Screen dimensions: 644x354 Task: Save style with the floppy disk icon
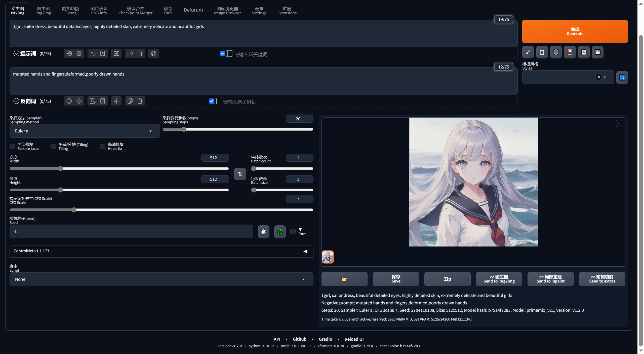point(598,52)
